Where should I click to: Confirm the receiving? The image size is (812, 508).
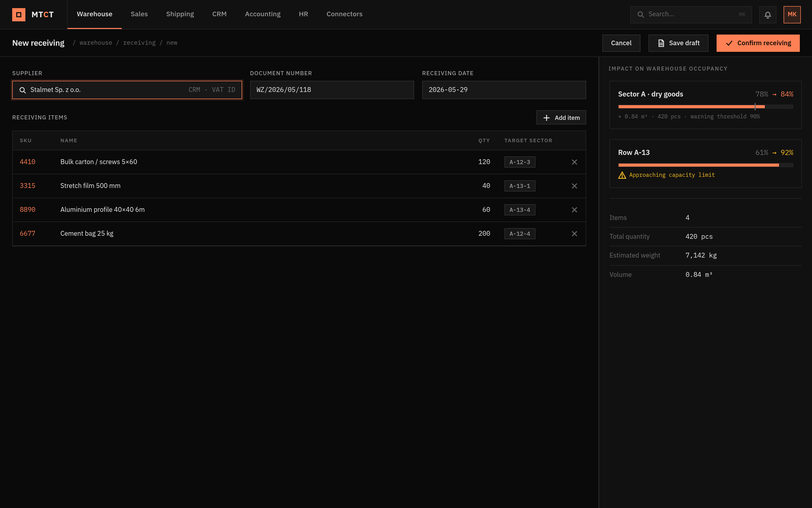(x=758, y=43)
